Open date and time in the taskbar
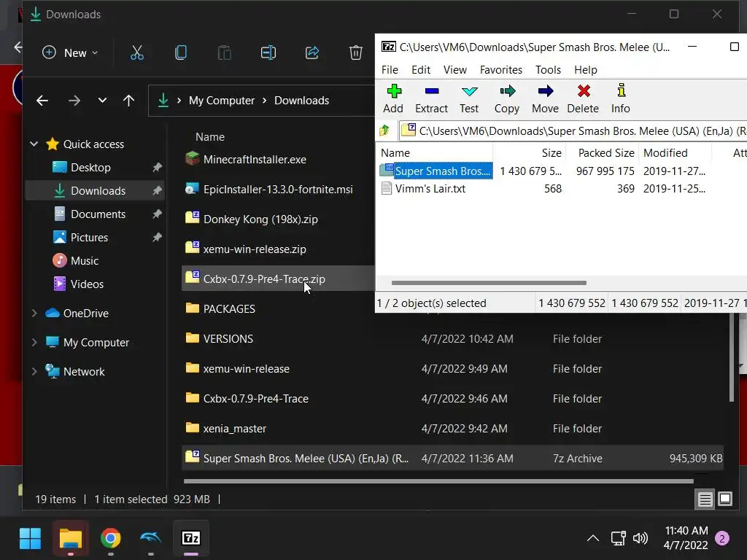Image resolution: width=747 pixels, height=560 pixels. [x=686, y=537]
